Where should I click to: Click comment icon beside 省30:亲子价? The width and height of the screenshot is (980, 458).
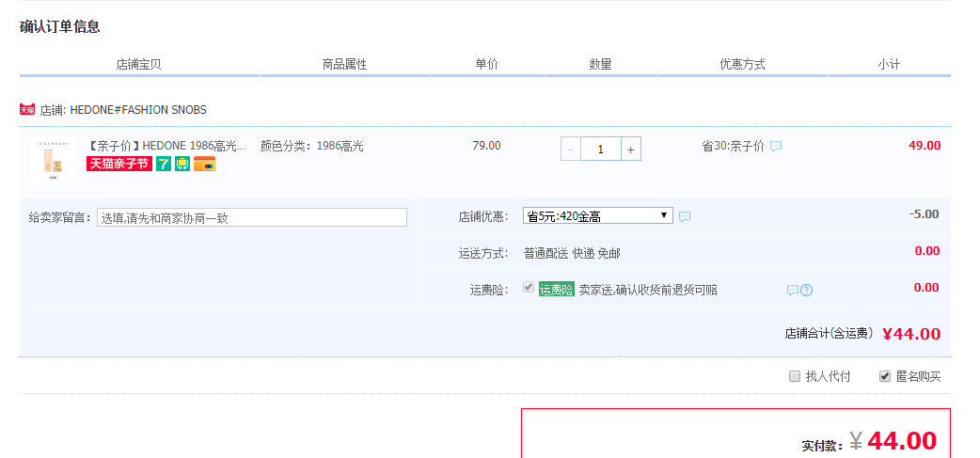[x=776, y=146]
